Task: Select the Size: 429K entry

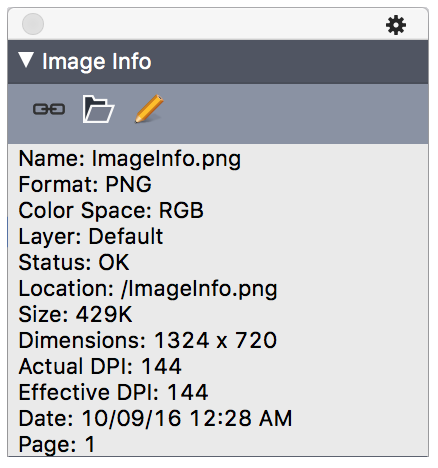Action: coord(75,314)
